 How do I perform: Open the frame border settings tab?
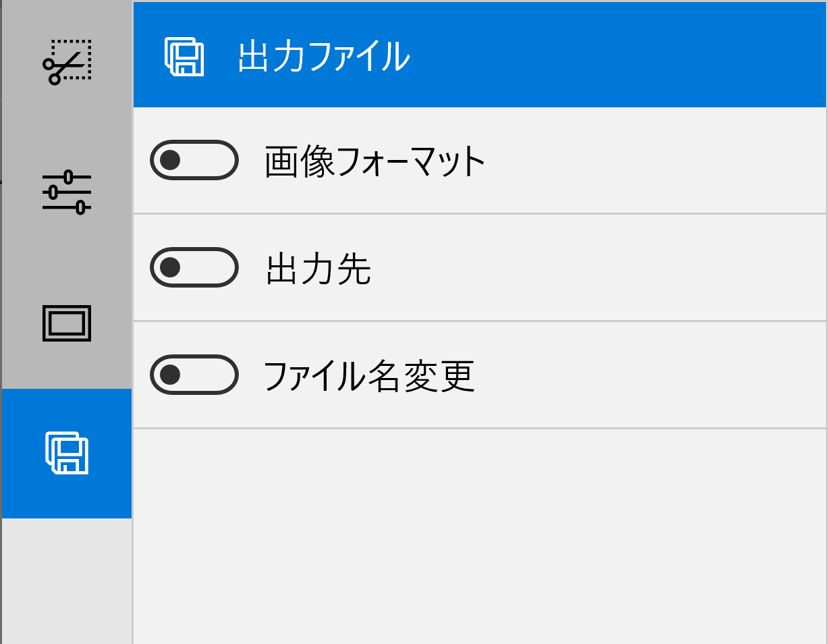coord(67,323)
